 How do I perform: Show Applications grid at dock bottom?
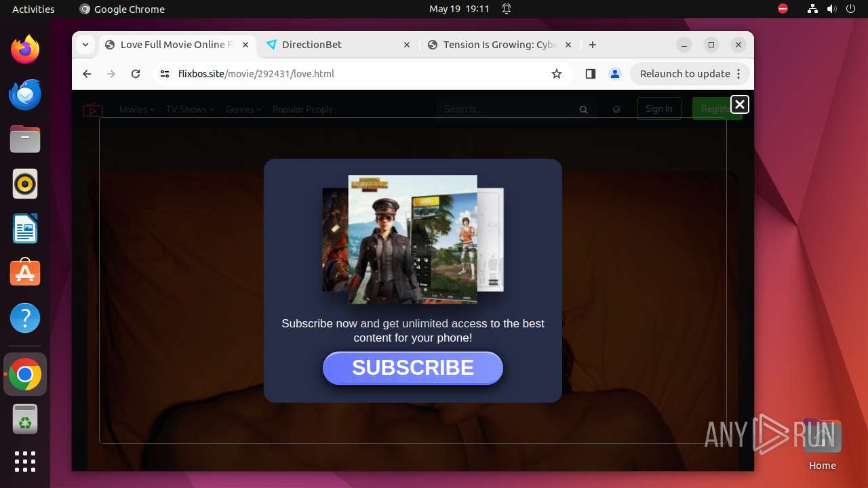pos(25,462)
